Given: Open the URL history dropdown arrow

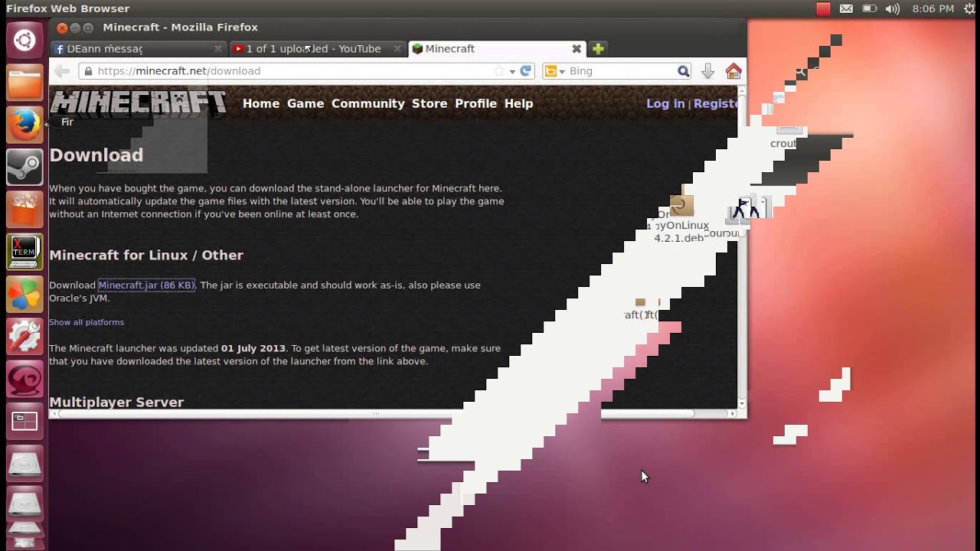Looking at the screenshot, I should pyautogui.click(x=512, y=71).
